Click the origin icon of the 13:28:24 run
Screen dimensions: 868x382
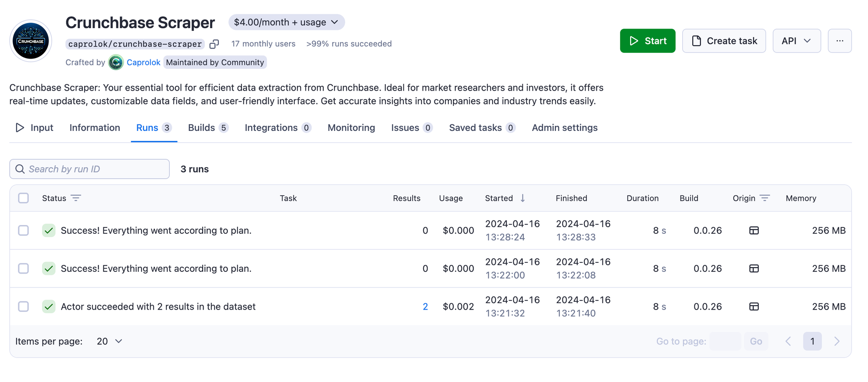tap(754, 231)
